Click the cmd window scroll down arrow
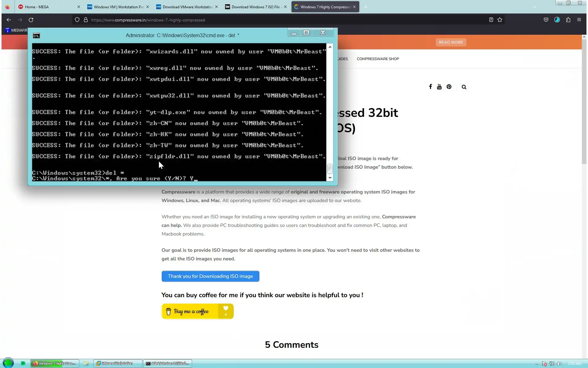Image resolution: width=588 pixels, height=368 pixels. (330, 178)
